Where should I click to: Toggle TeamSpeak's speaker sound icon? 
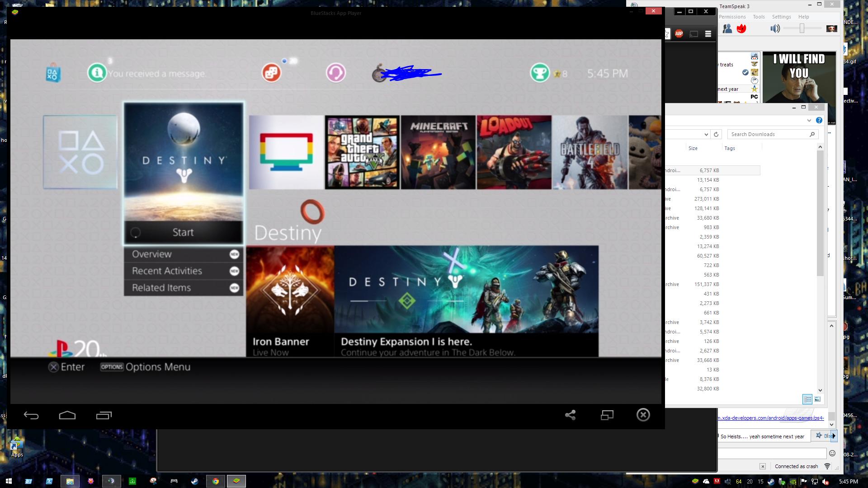tap(775, 28)
